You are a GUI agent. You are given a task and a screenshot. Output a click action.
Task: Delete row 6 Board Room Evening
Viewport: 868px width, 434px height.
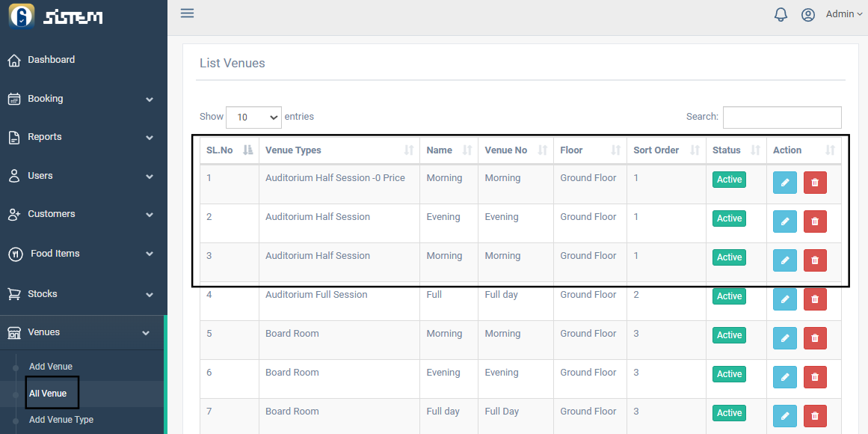815,377
